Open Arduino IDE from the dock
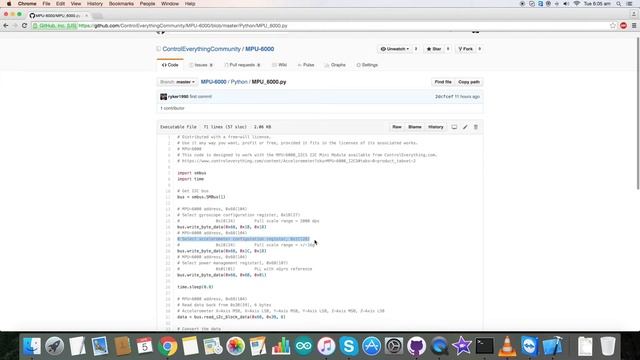This screenshot has width=640, height=360. click(x=303, y=346)
